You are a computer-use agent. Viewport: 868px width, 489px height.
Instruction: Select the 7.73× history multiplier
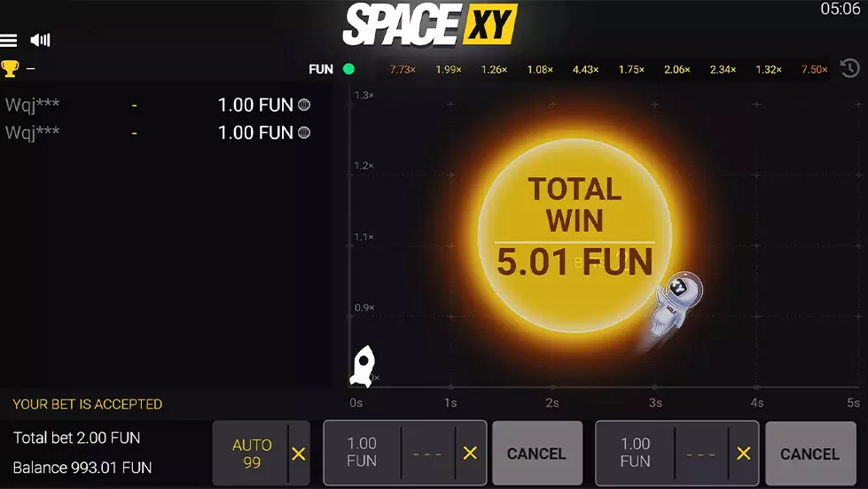[x=403, y=69]
